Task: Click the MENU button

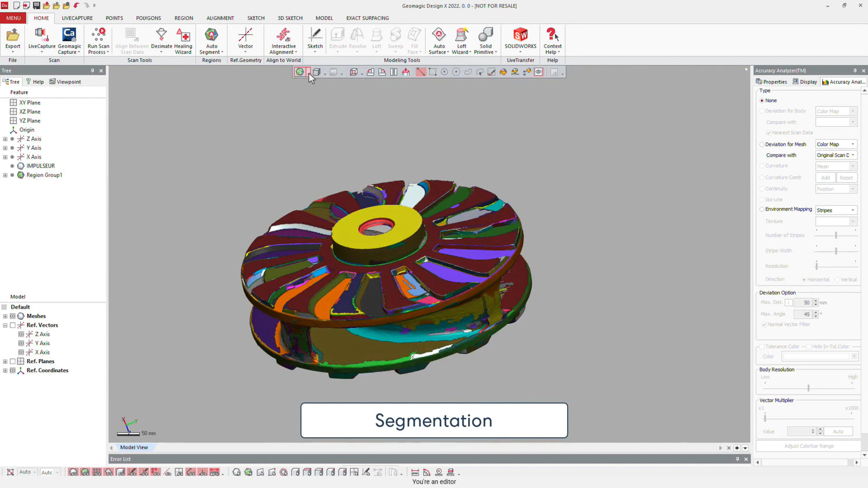Action: [x=13, y=18]
